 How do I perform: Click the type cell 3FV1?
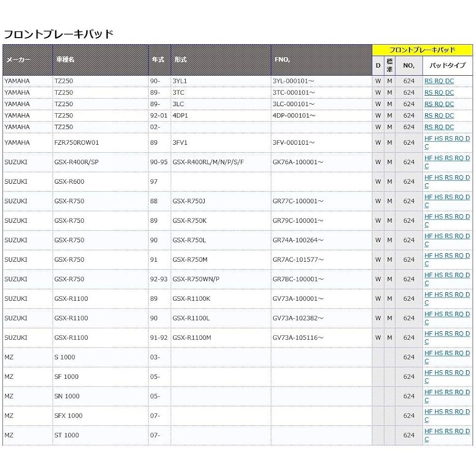(x=180, y=143)
